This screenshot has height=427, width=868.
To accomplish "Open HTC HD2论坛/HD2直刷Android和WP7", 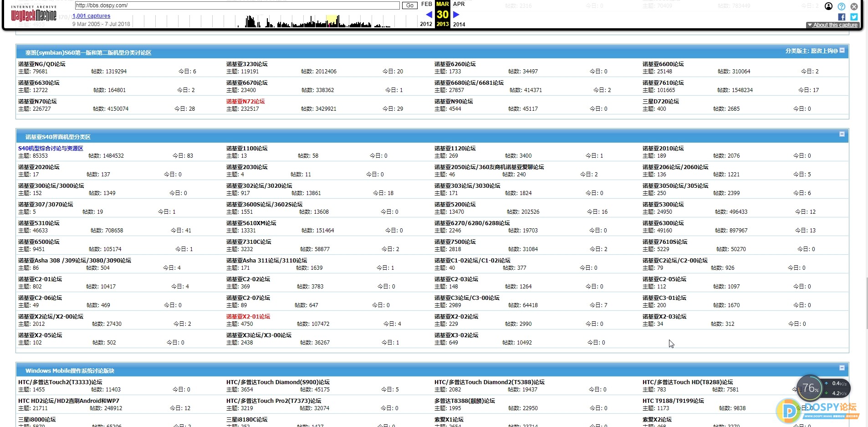I will coord(69,401).
